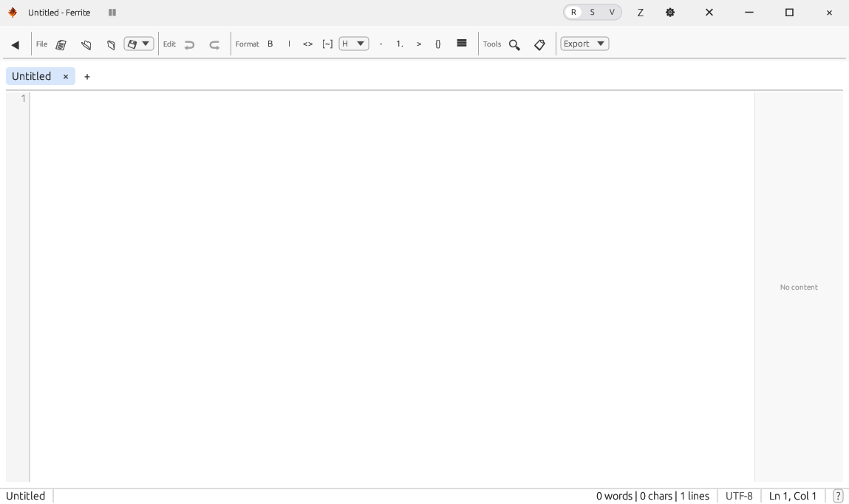The height and width of the screenshot is (504, 849).
Task: Open the Export dropdown
Action: (584, 44)
